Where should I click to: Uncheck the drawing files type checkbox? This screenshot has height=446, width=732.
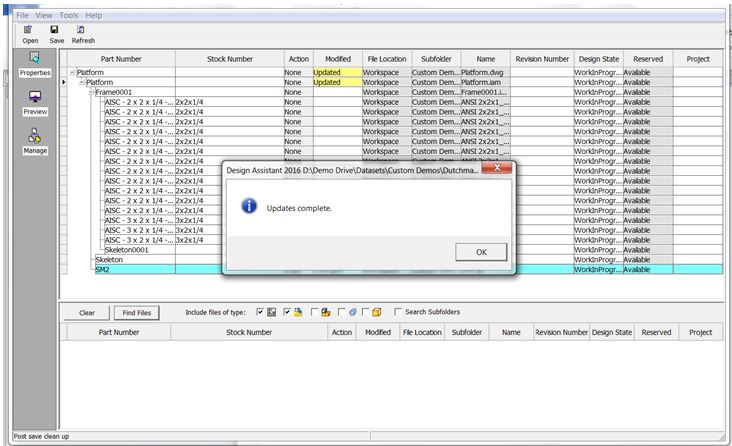(260, 311)
